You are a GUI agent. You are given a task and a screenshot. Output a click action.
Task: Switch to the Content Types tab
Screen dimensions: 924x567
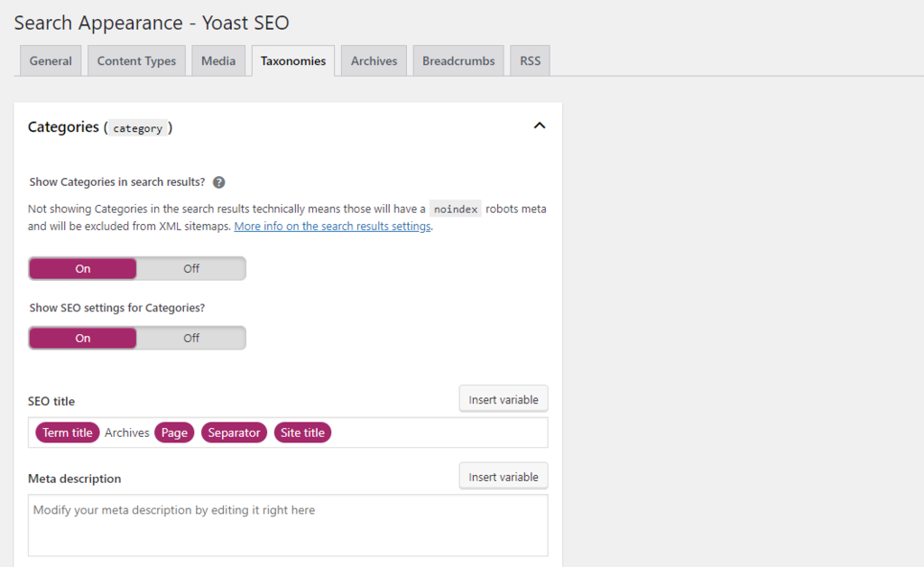(x=136, y=60)
